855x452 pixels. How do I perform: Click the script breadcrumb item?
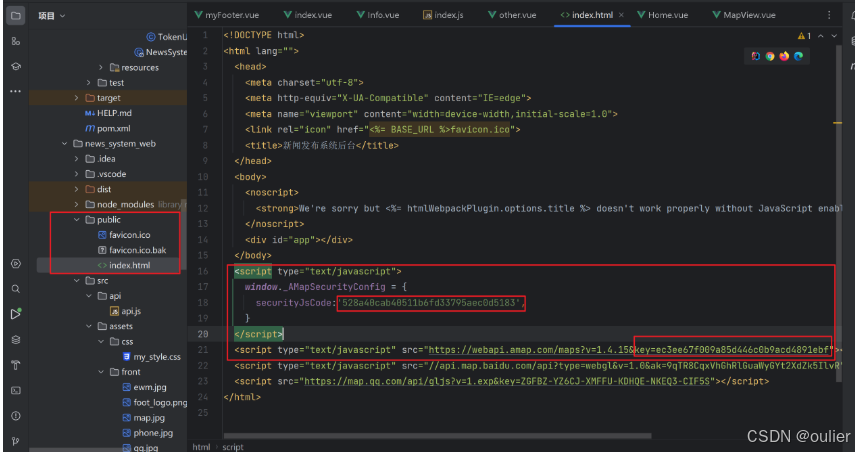233,447
